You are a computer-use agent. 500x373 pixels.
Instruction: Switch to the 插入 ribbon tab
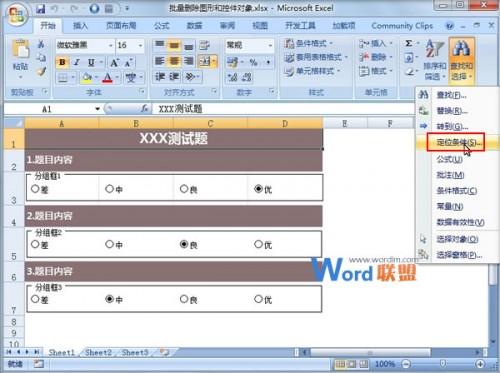pos(80,26)
